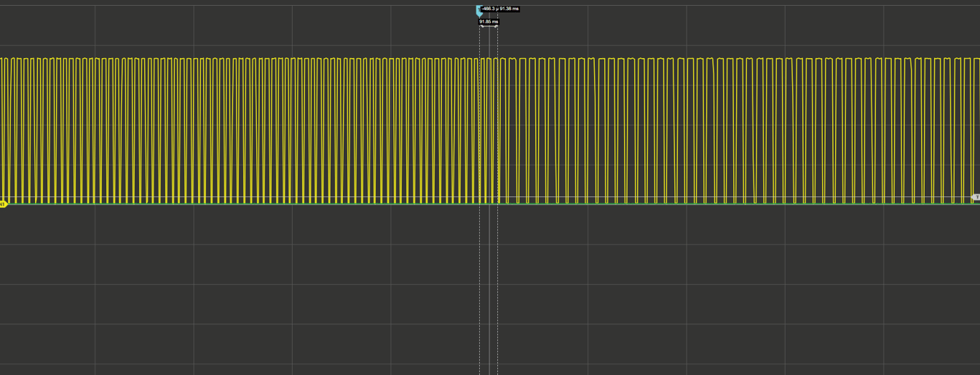Click the gray trigger level marker
Viewport: 980px width, 375px height.
coord(976,196)
